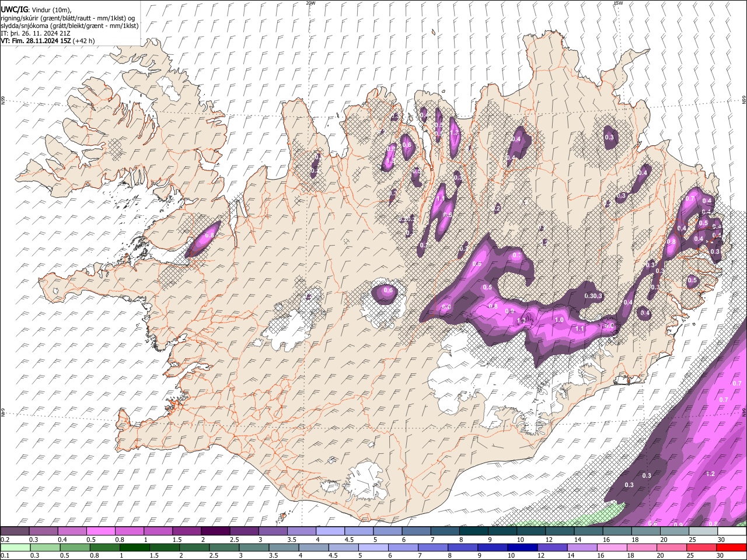Click the lower legend swatch for 5–6 mm
747x560 pixels.
click(373, 548)
